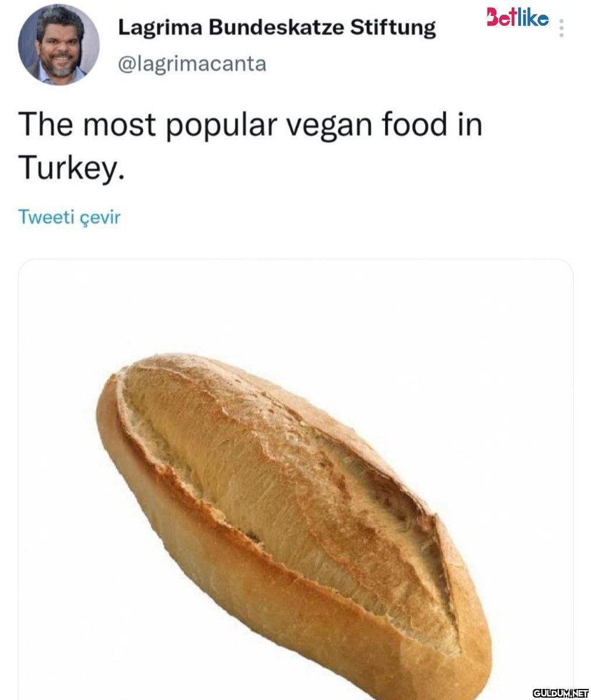Open the Lagrima Bundeskatze Stiftung profile name
This screenshot has height=700, width=591.
click(x=277, y=27)
